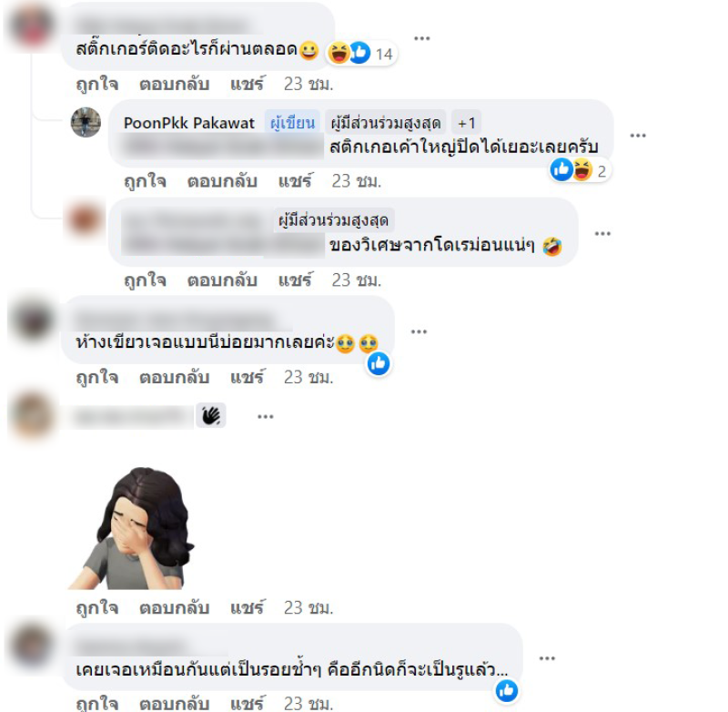
Task: Open three-dot menu next to the waving hand badge
Action: (x=265, y=417)
